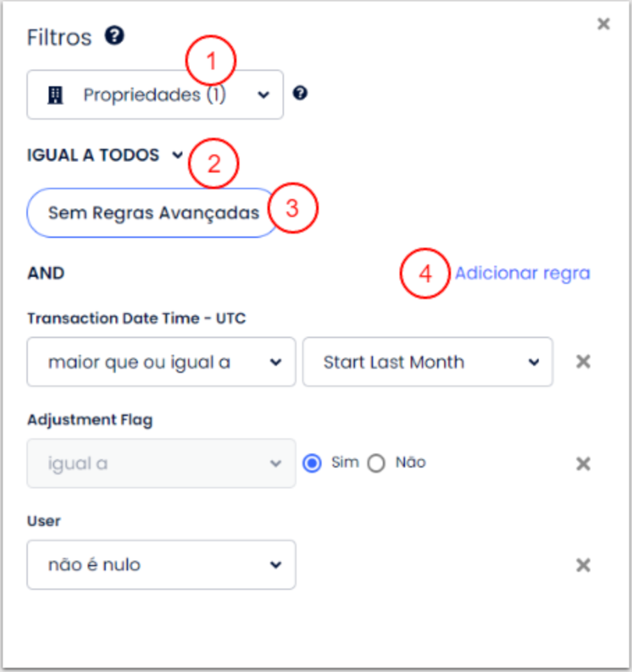Click the building icon in Propriedades selector
Screen dimensions: 632x672
coord(55,95)
